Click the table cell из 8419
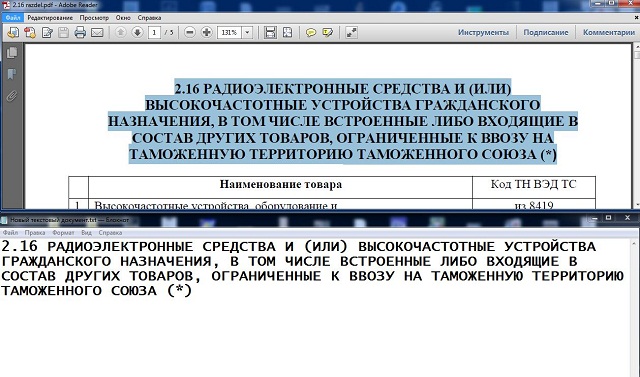Image resolution: width=640 pixels, height=377 pixels. tap(534, 205)
